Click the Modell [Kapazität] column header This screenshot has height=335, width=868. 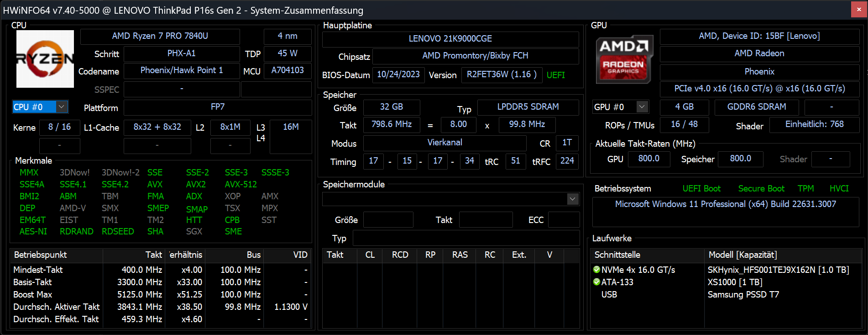[783, 255]
